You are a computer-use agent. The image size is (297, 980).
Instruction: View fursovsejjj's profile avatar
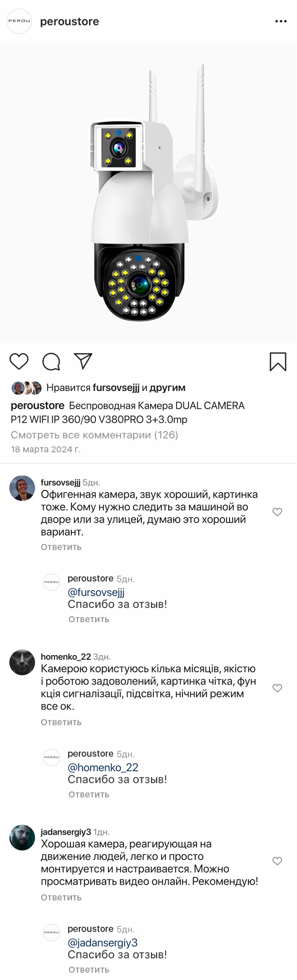pyautogui.click(x=22, y=488)
